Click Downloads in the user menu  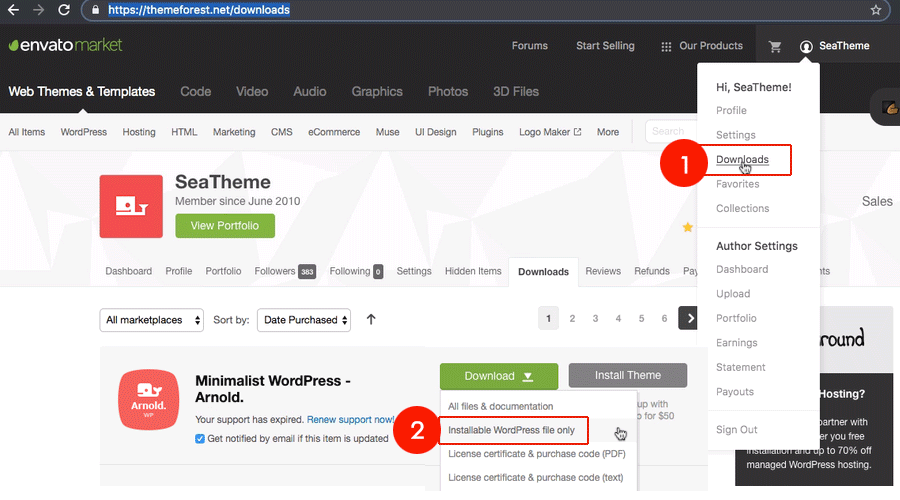coord(742,160)
